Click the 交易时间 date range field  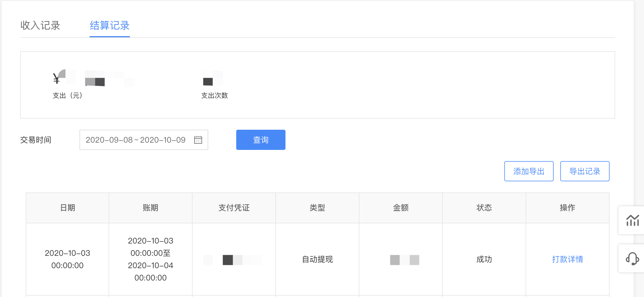point(144,140)
